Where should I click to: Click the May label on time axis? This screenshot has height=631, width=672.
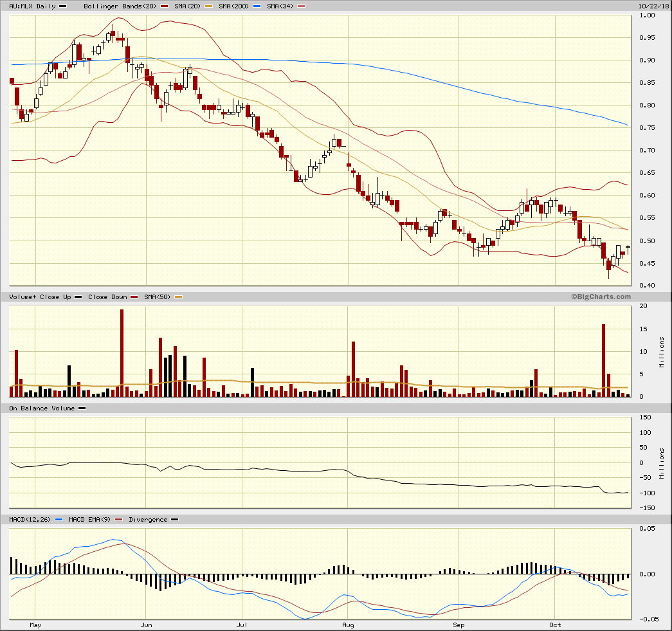pos(35,625)
